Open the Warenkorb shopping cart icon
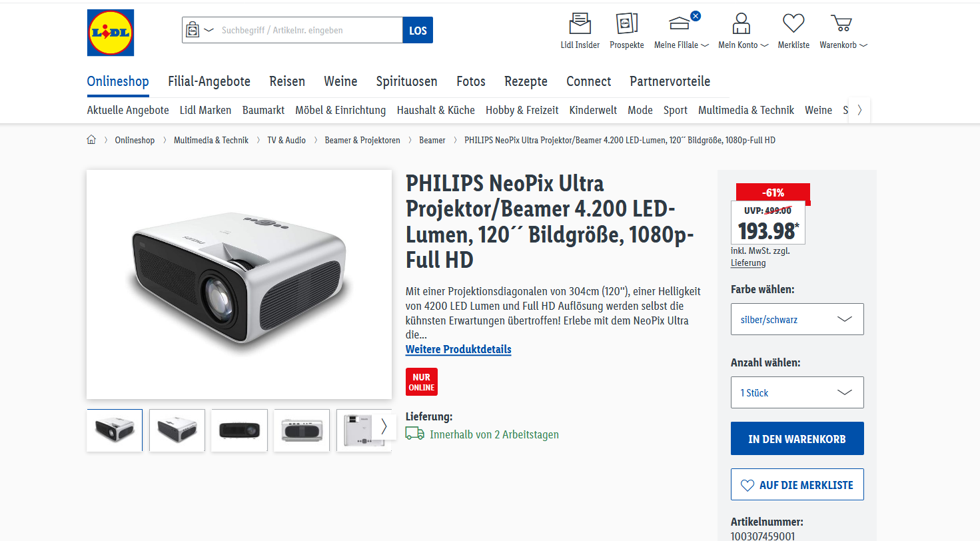980x541 pixels. click(842, 24)
